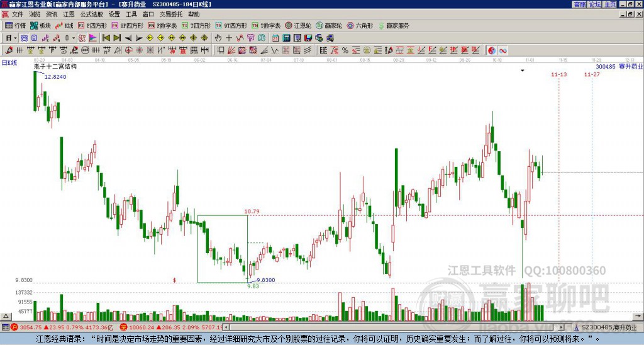Viewport: 644px width, 345px height.
Task: Open the 文件 menu
Action: pos(18,14)
